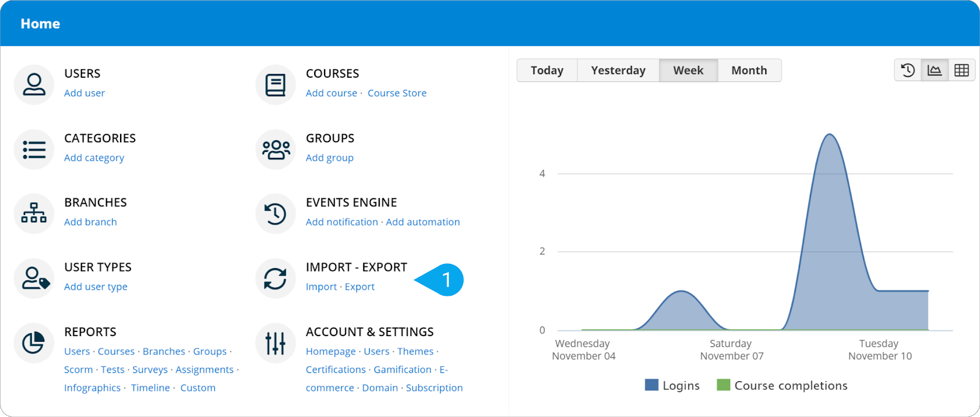Open the Subscription settings link

(434, 388)
